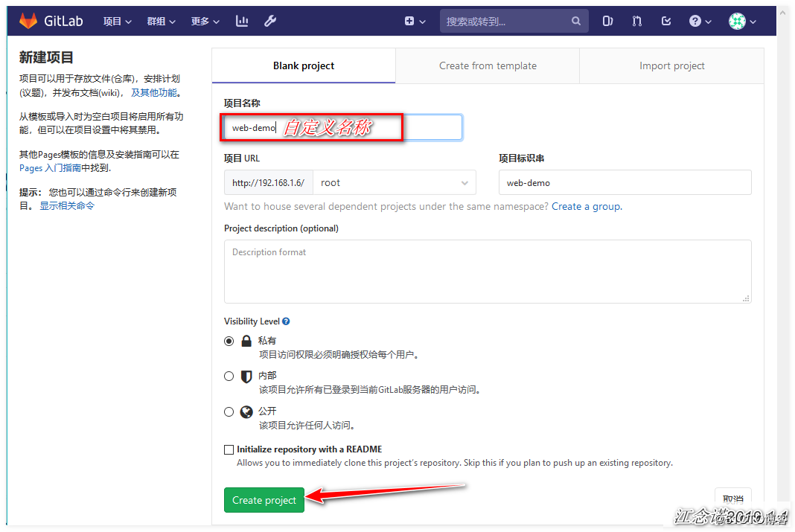The image size is (795, 532).
Task: Click the green Create project button
Action: pos(264,500)
